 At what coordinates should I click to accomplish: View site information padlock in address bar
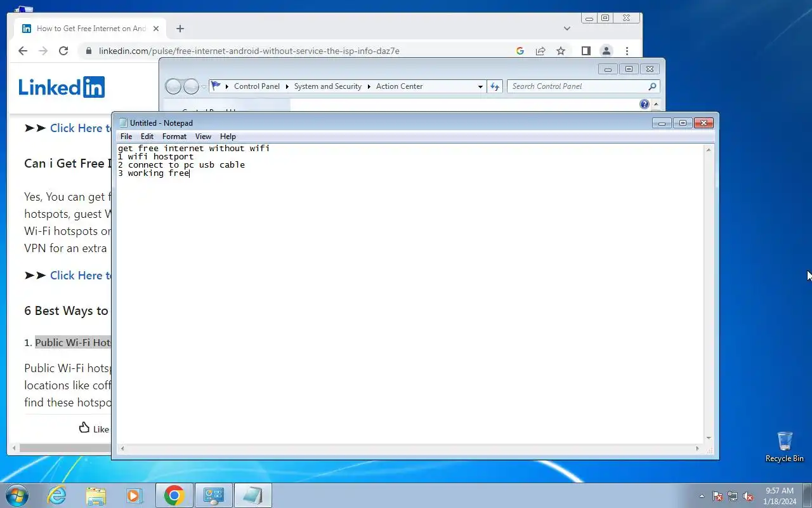(x=88, y=51)
